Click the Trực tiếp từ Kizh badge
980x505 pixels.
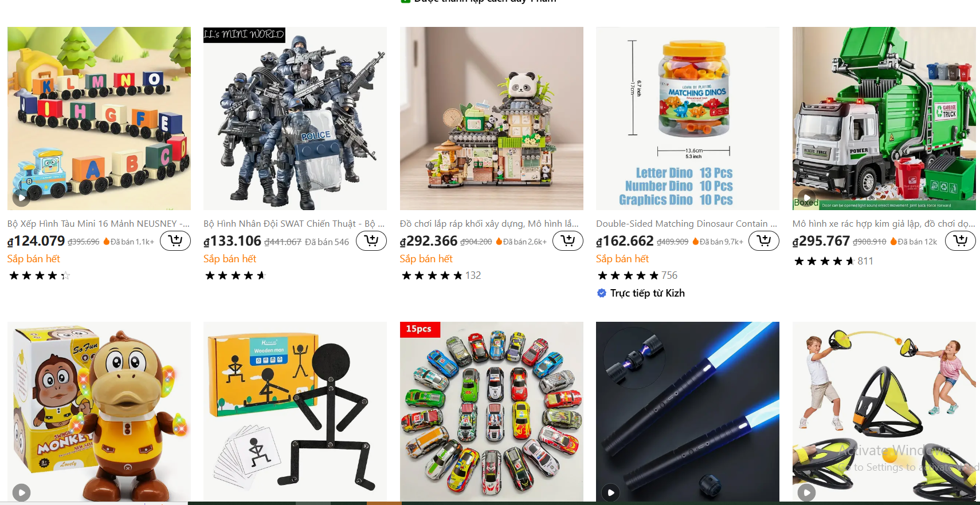click(641, 293)
